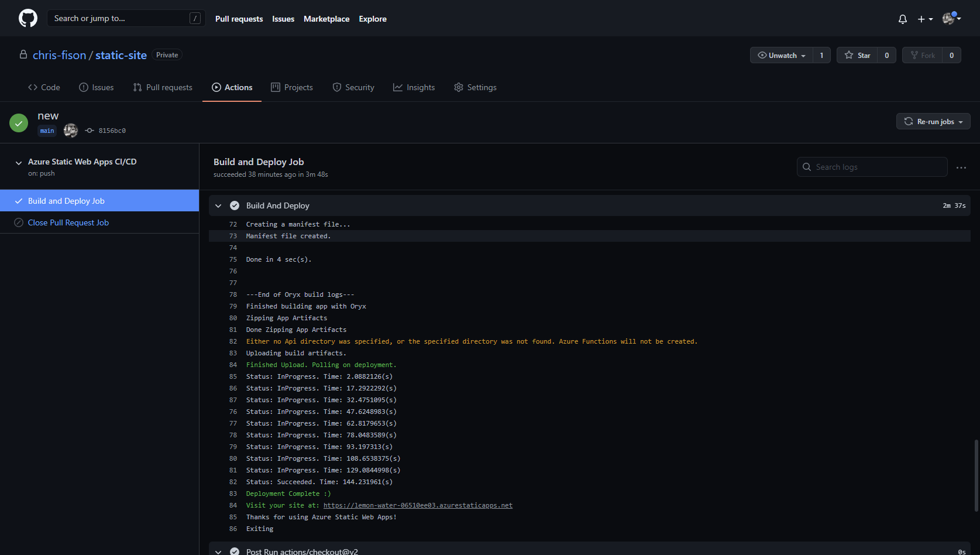Click the star count 0
Screen dimensions: 980x555
pos(887,55)
